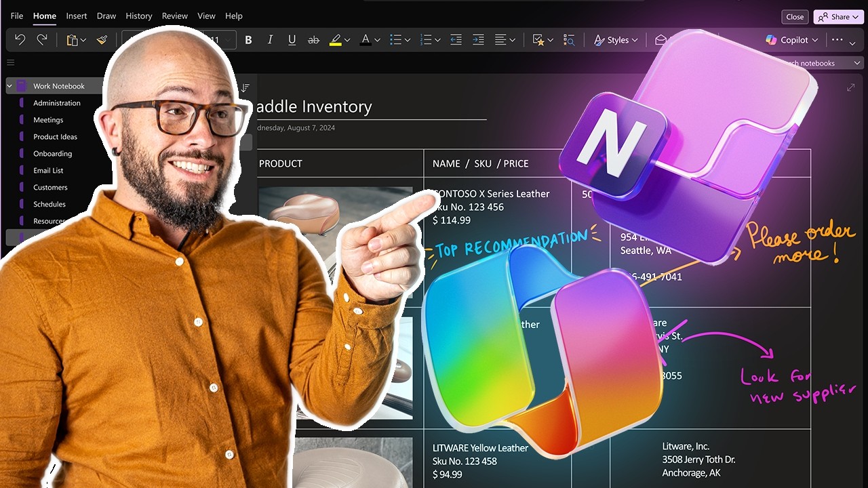The image size is (868, 488).
Task: Open the Onboarding section
Action: point(52,154)
